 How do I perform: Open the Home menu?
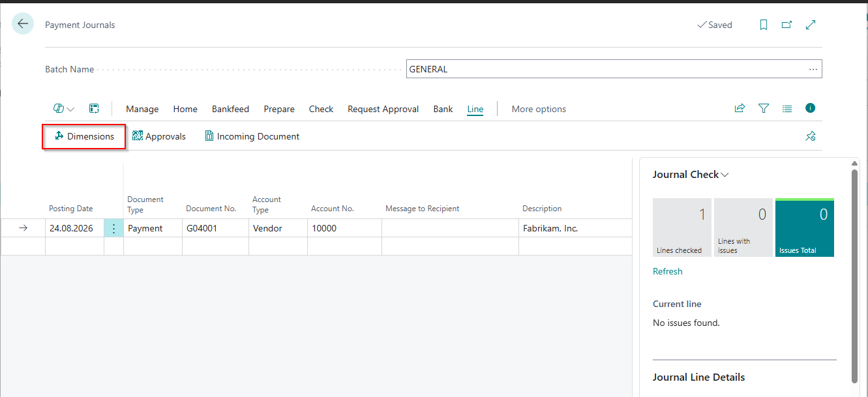click(x=185, y=109)
